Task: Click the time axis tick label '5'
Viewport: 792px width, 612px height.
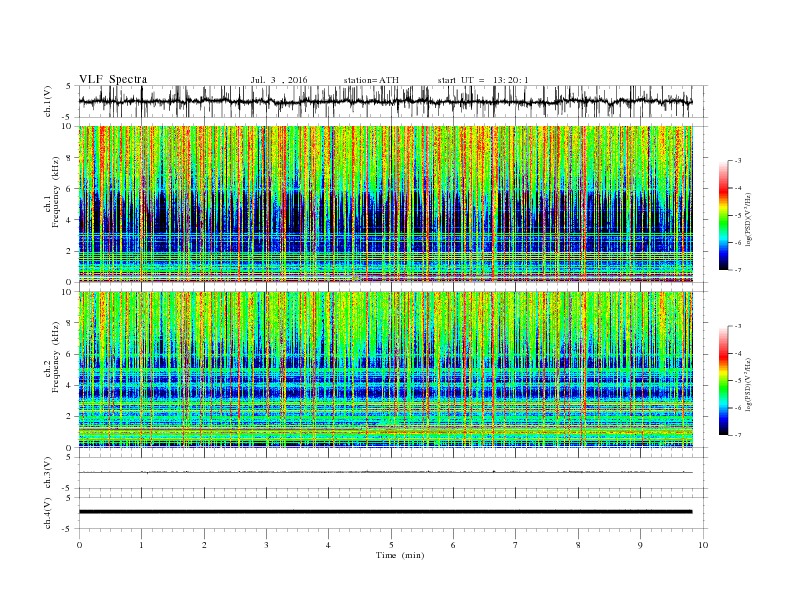Action: click(391, 545)
